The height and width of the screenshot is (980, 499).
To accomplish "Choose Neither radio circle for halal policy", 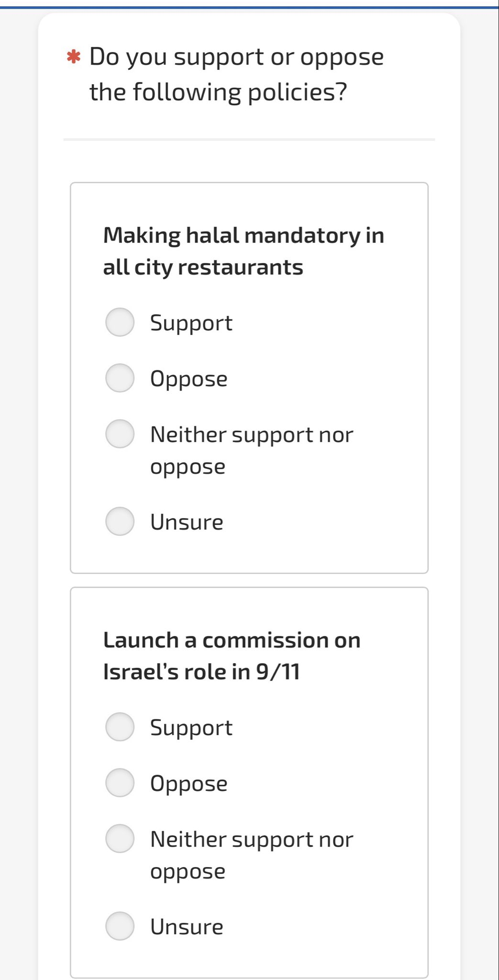I will click(120, 434).
